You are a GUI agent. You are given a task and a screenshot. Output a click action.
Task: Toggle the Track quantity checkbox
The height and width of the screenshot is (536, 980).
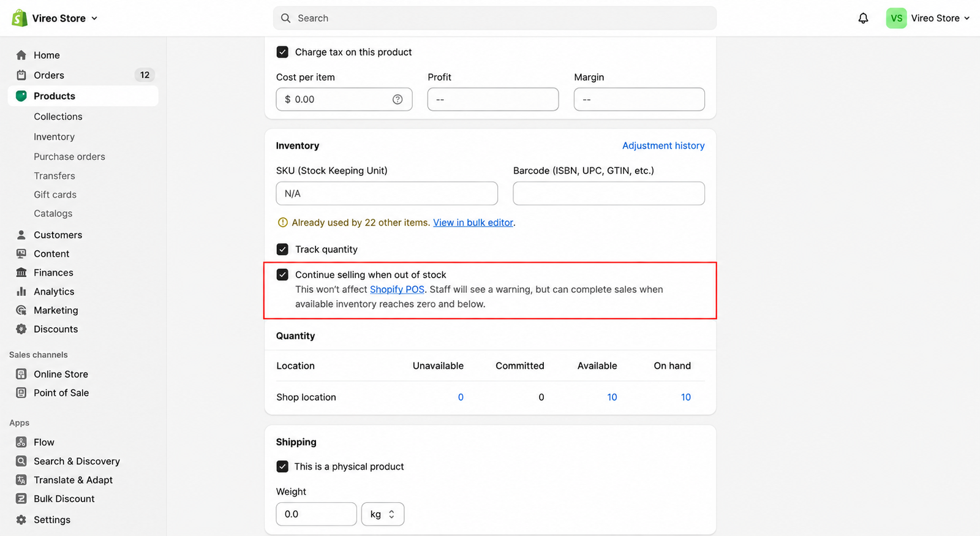click(x=282, y=249)
